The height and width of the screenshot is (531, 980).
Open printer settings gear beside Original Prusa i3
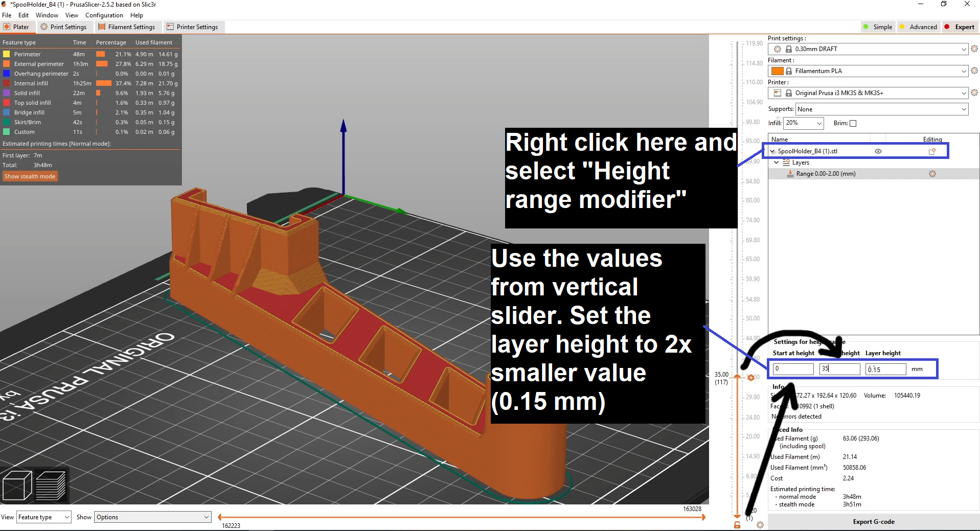(x=974, y=93)
